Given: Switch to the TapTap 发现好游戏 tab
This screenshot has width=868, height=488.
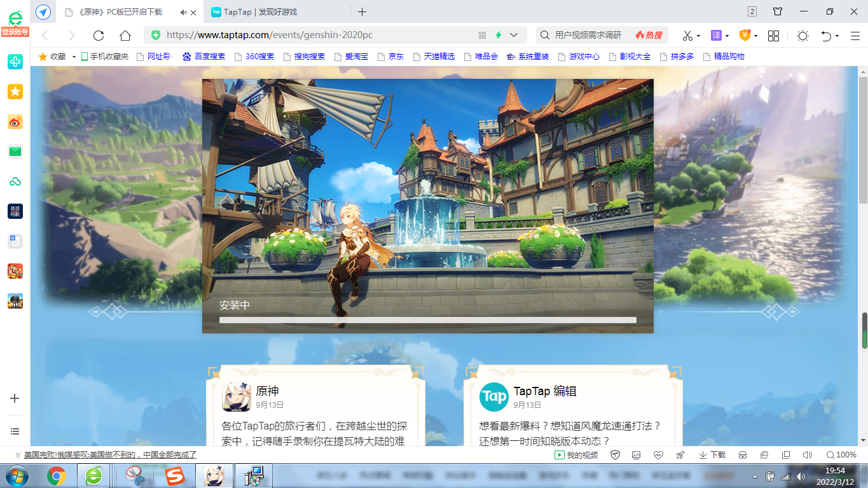Looking at the screenshot, I should pos(278,11).
